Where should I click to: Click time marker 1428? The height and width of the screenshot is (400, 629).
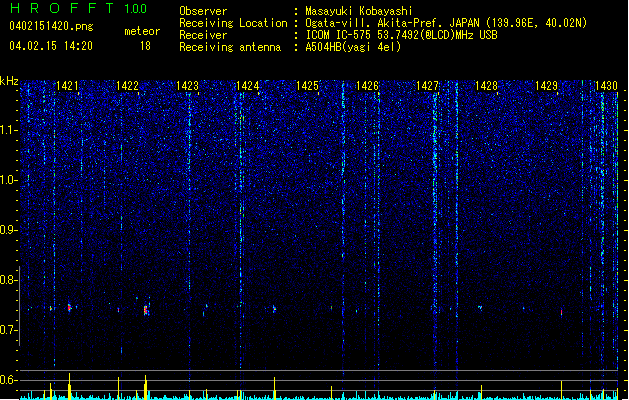[487, 86]
